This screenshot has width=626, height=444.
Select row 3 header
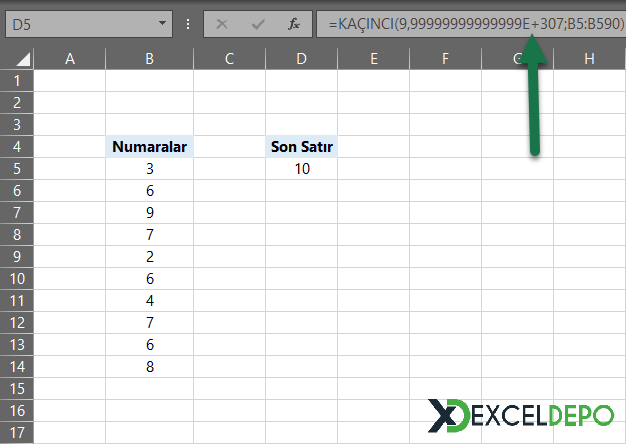coord(17,125)
